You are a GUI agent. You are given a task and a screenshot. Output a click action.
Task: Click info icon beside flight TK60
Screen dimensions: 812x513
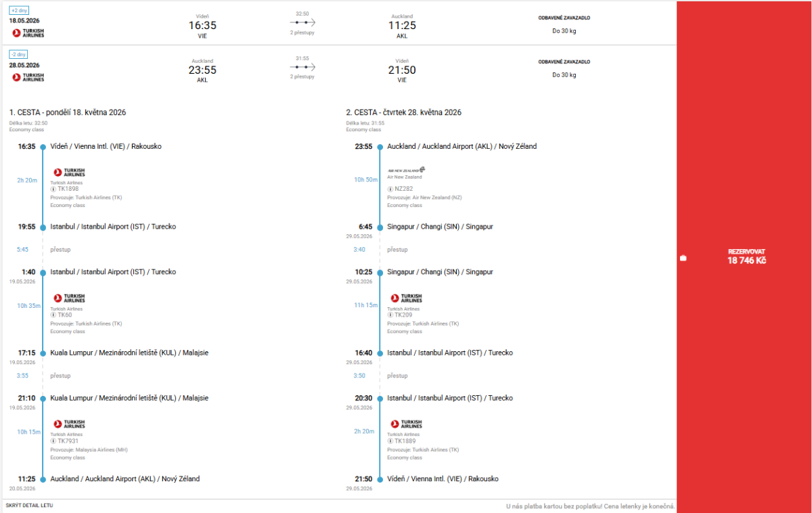[x=53, y=315]
